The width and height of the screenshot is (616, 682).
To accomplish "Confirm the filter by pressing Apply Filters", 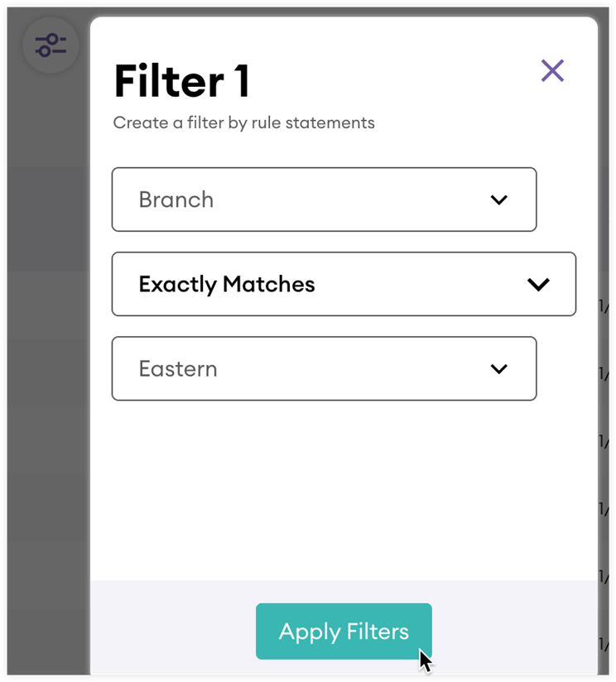I will pyautogui.click(x=344, y=631).
